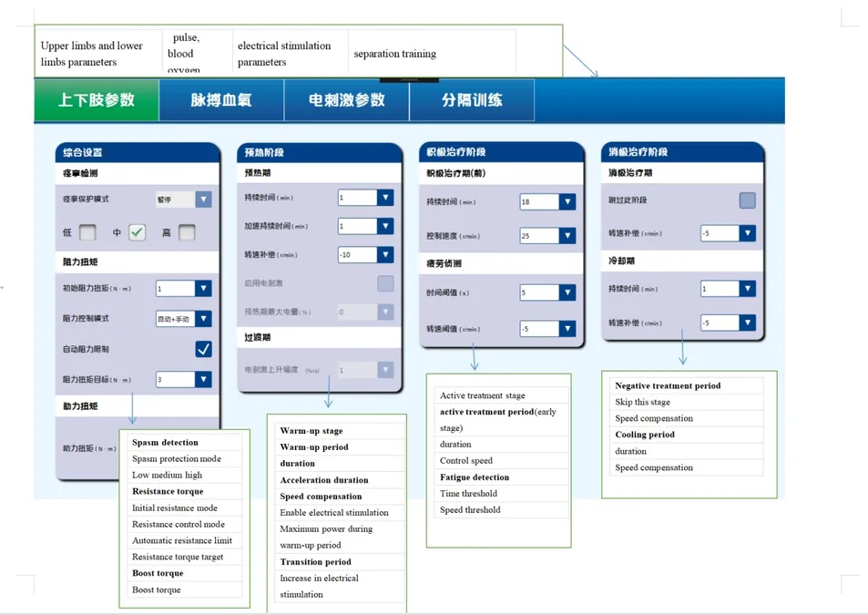Select the 电刺激参数 tab
Viewport: 868px width, 615px height.
[346, 100]
